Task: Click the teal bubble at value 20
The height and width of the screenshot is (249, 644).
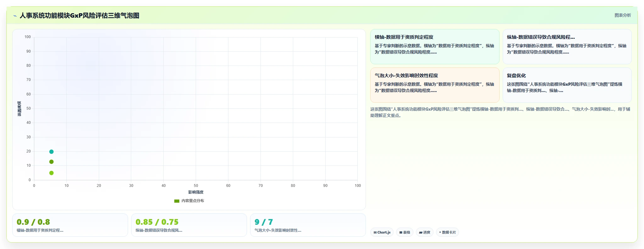Action: point(51,152)
